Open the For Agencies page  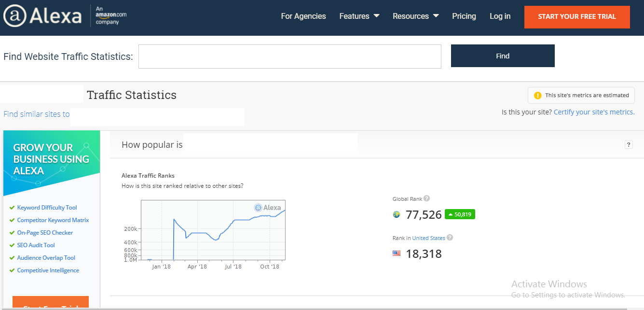click(x=303, y=16)
